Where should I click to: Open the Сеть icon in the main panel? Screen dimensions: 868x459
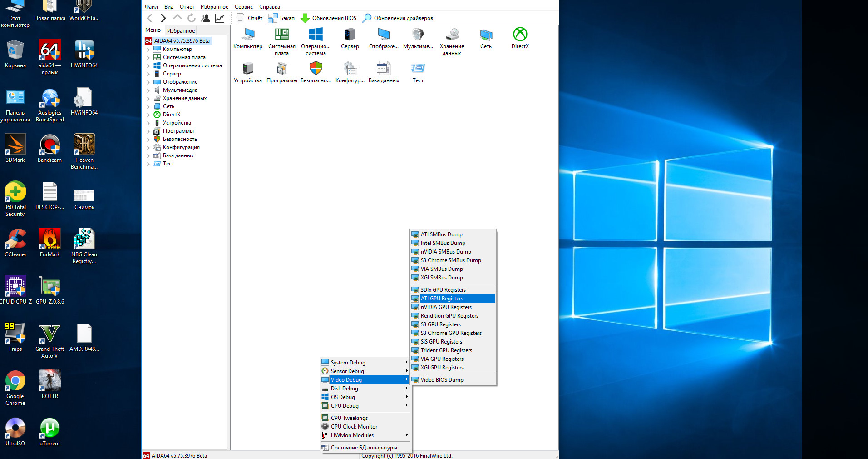pos(486,39)
